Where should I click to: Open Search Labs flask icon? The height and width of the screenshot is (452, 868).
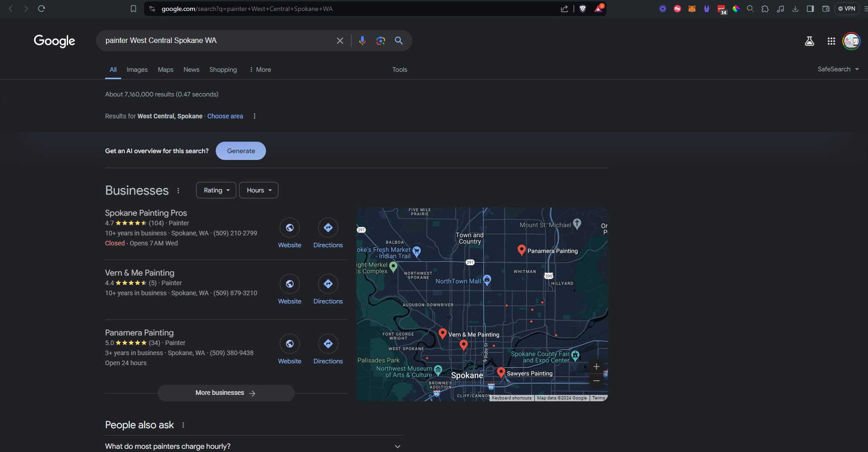[x=809, y=41]
